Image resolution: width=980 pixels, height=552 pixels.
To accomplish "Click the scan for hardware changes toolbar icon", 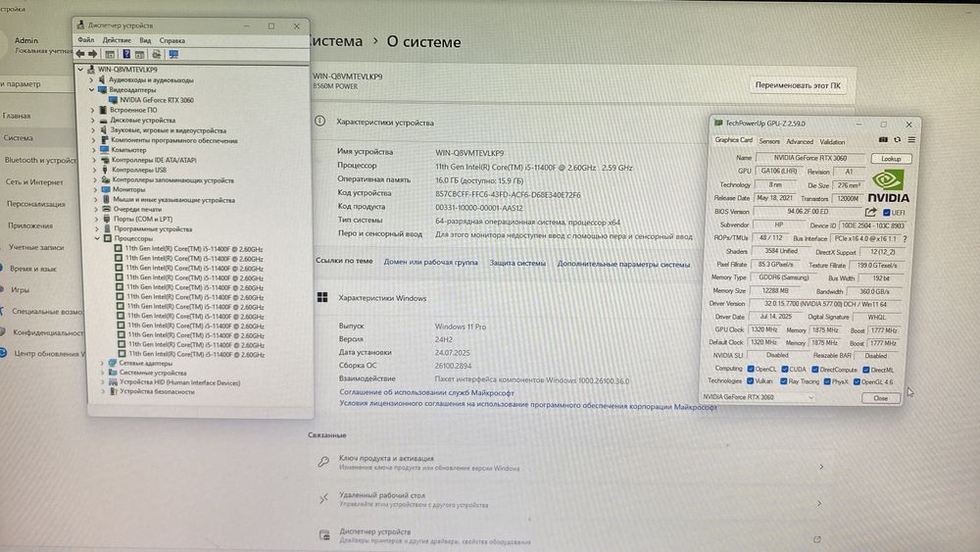I will 156,54.
